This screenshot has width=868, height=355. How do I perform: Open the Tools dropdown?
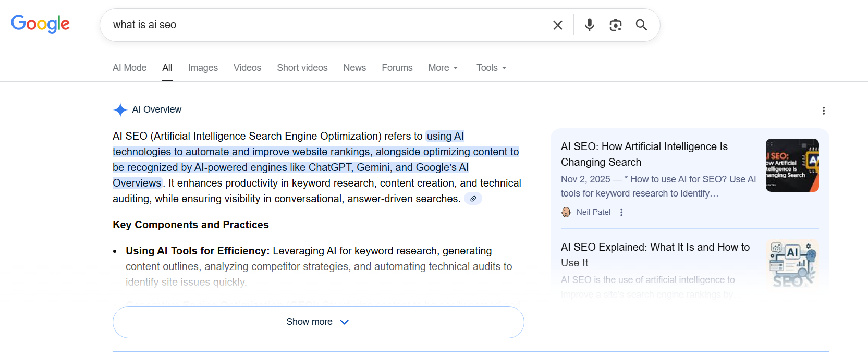coord(491,68)
